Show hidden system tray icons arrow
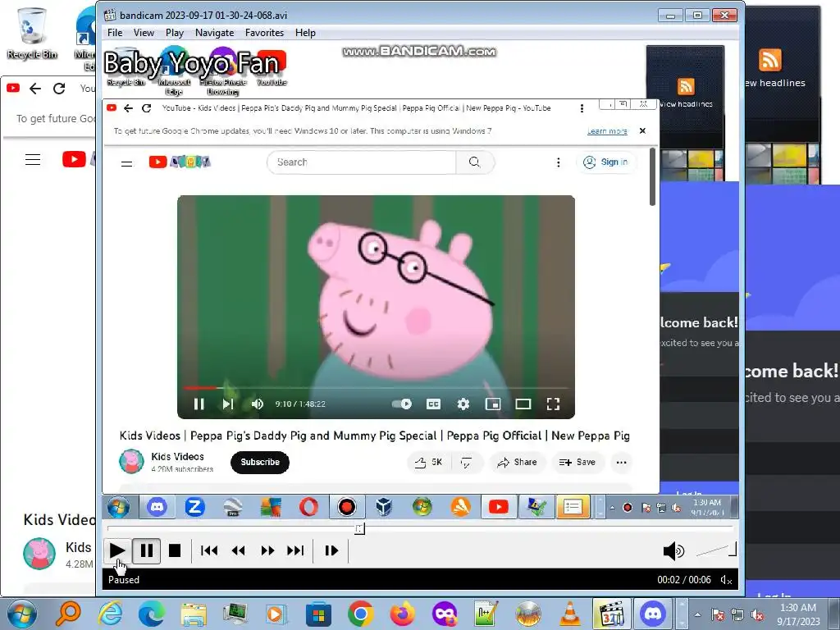Image resolution: width=840 pixels, height=630 pixels. tap(697, 614)
